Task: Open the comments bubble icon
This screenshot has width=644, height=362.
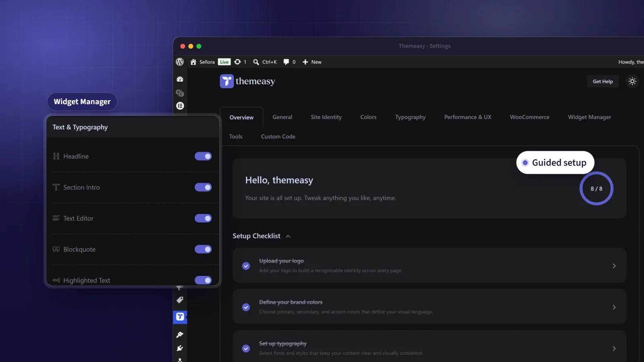Action: 286,62
